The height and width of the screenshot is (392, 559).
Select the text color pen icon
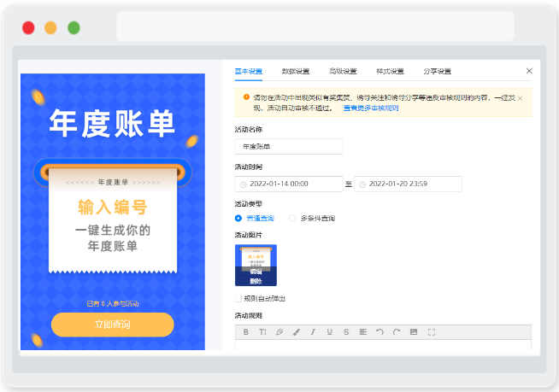coord(279,331)
